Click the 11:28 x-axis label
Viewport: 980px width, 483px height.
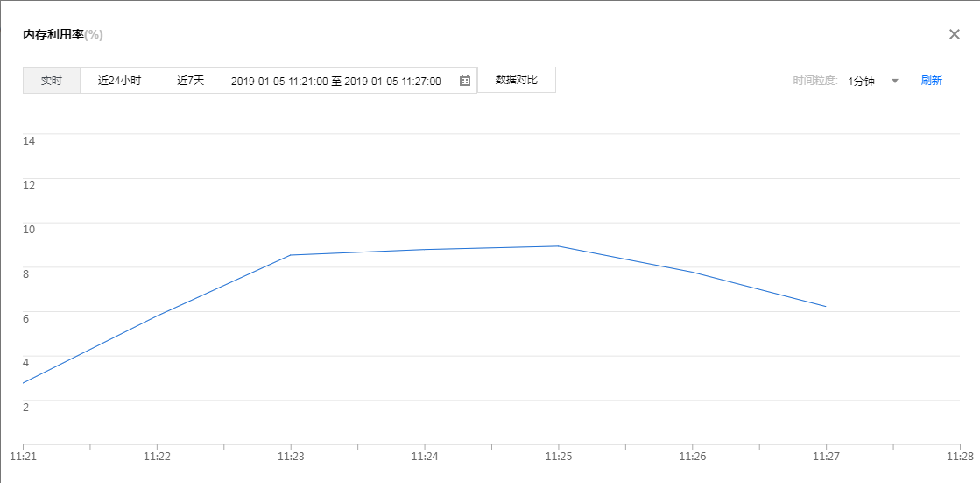tap(960, 457)
